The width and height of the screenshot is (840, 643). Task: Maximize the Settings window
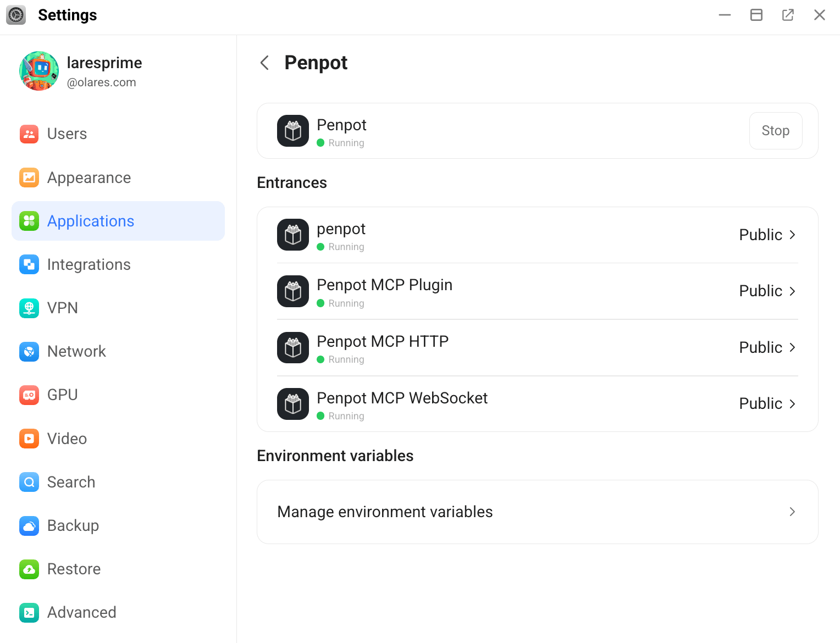click(756, 15)
